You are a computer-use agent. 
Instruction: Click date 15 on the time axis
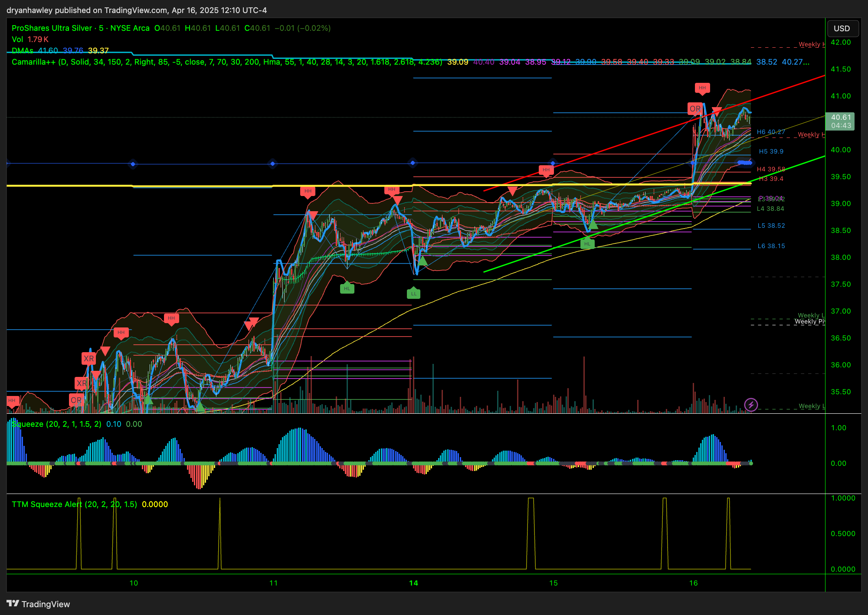(x=553, y=583)
